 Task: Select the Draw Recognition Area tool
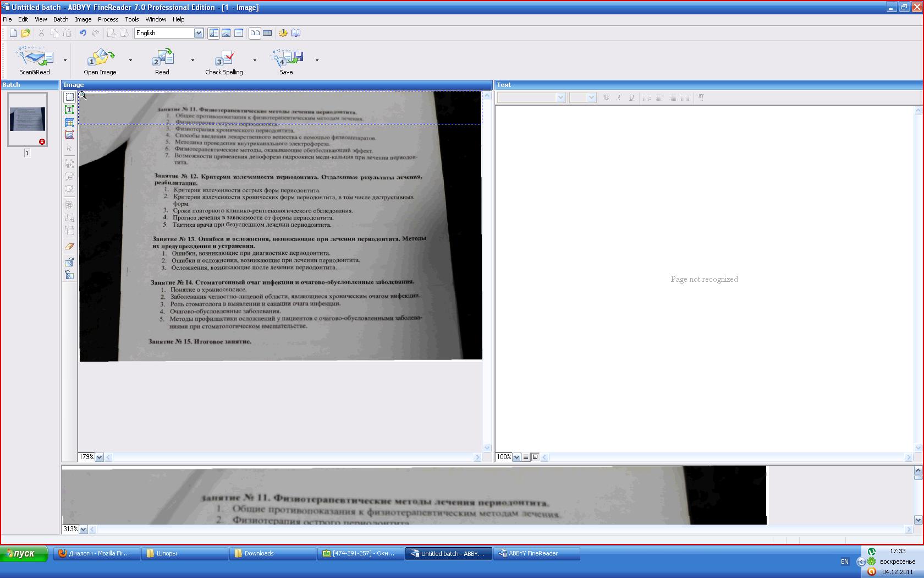pyautogui.click(x=69, y=97)
